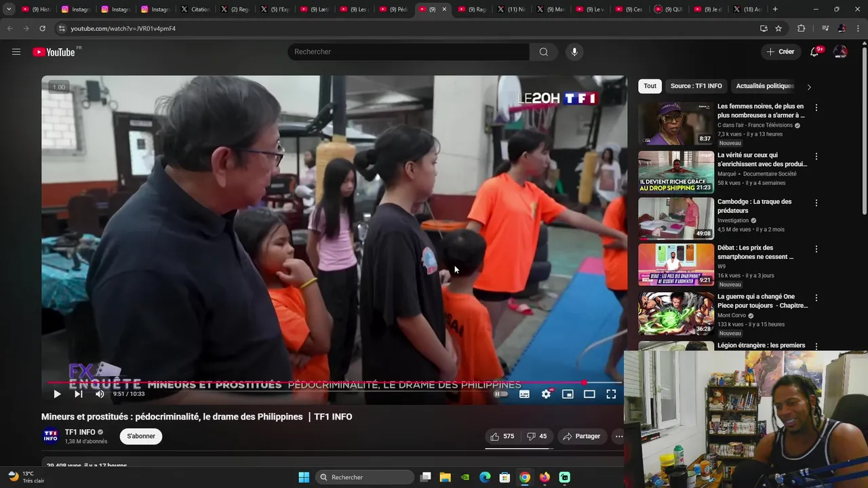Viewport: 868px width, 488px height.
Task: Open a new Chrome tab
Action: coord(775,9)
